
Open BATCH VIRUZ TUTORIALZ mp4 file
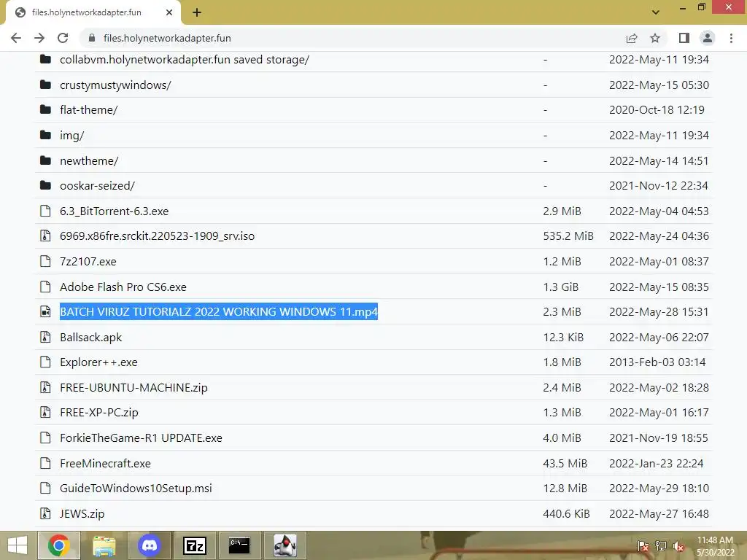coord(219,312)
